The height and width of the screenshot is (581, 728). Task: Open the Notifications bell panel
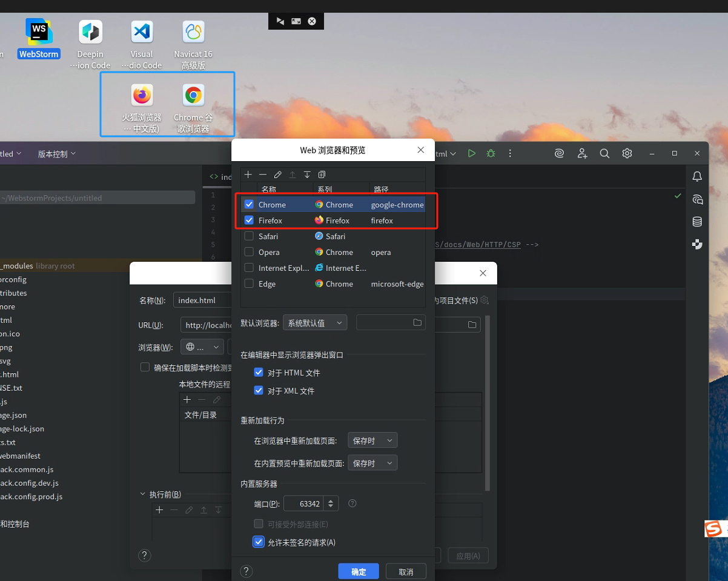[697, 176]
